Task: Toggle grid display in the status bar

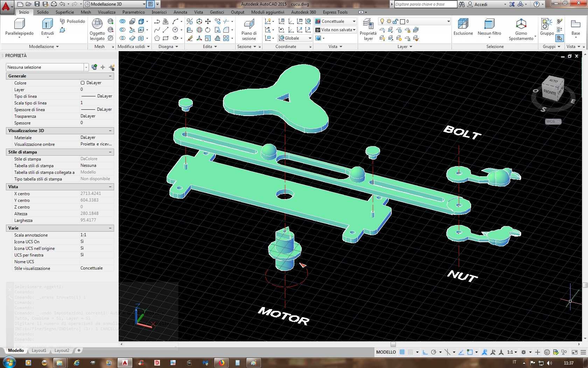Action: click(x=402, y=352)
